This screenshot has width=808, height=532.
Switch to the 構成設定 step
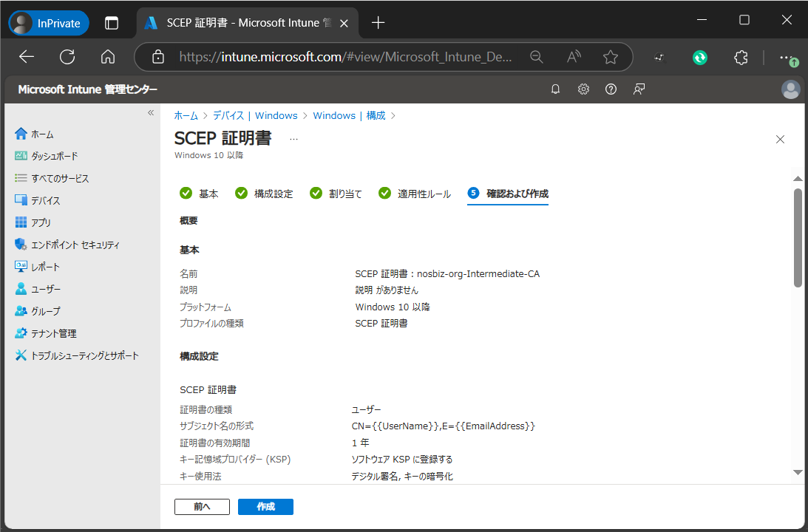(265, 194)
